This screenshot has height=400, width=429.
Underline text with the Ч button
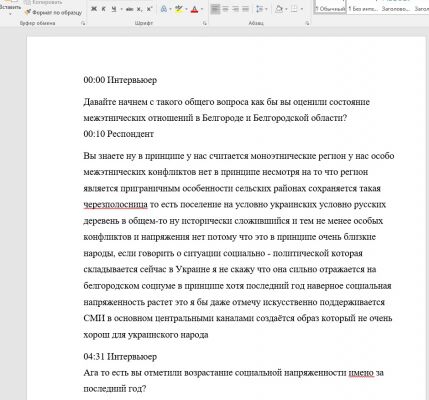(x=114, y=9)
